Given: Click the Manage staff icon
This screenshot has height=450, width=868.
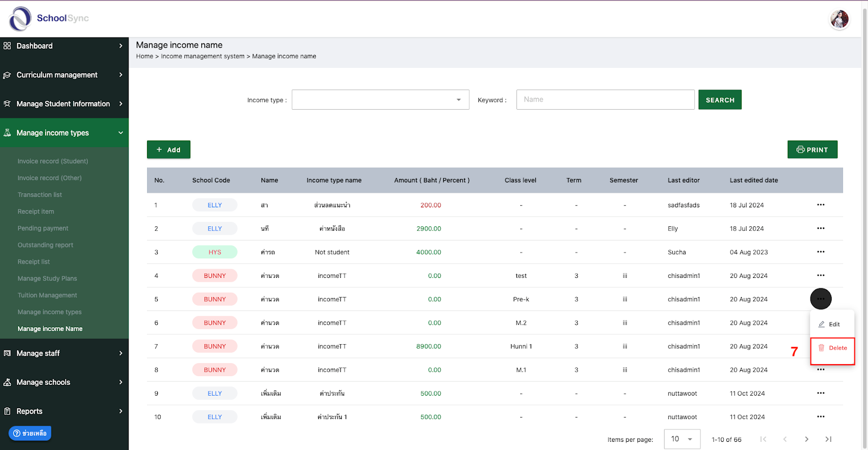Looking at the screenshot, I should point(7,353).
